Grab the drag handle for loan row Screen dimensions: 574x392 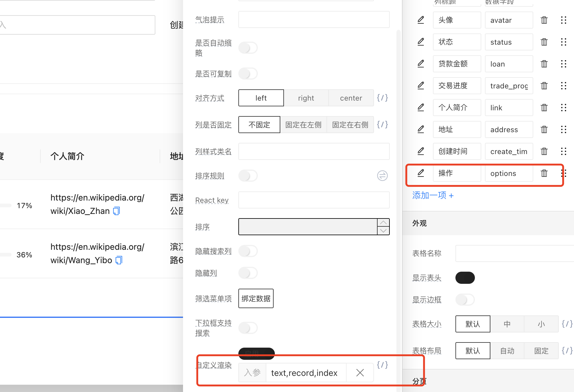tap(564, 64)
